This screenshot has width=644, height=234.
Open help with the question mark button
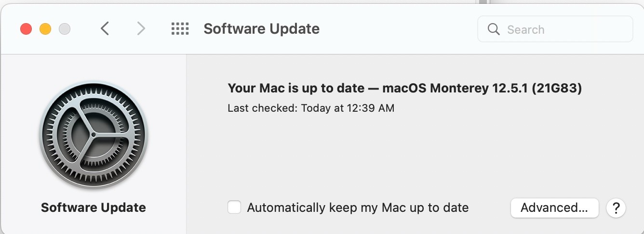click(x=616, y=208)
